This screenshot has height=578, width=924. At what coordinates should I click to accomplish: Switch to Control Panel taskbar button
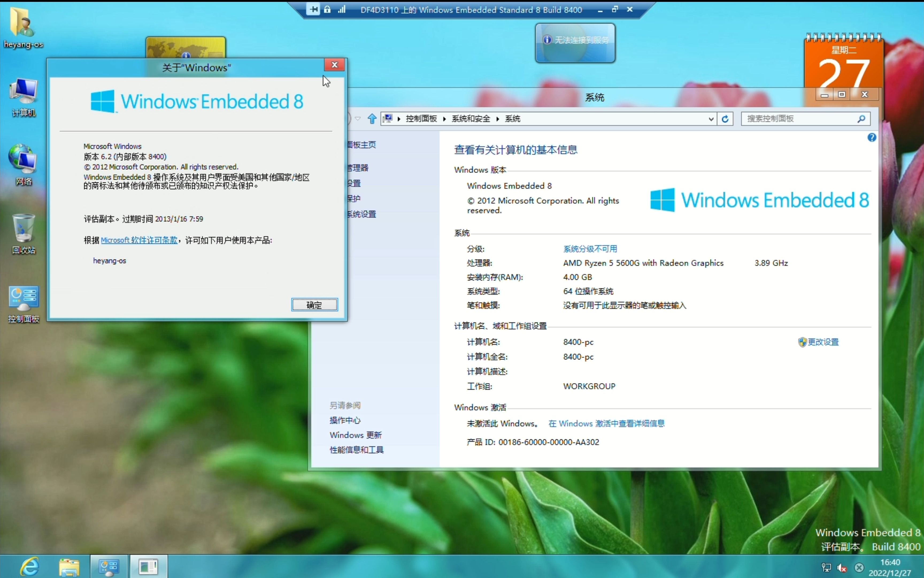pos(109,566)
